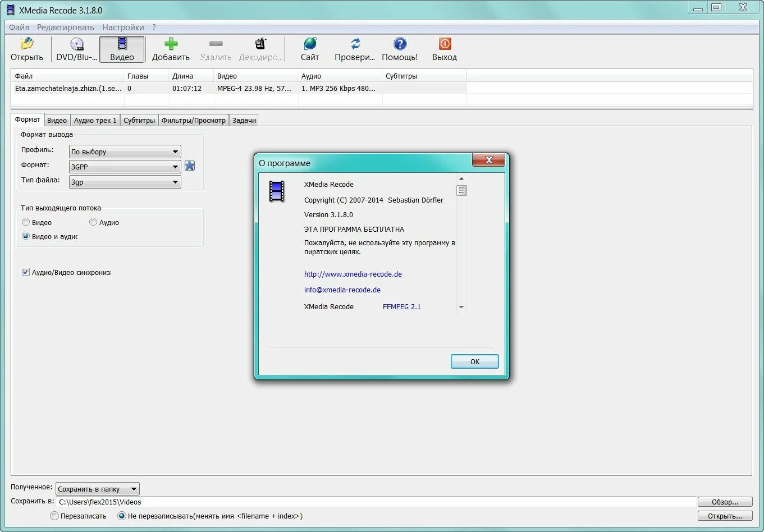
Task: Switch to the Субтитры tab
Action: click(139, 120)
